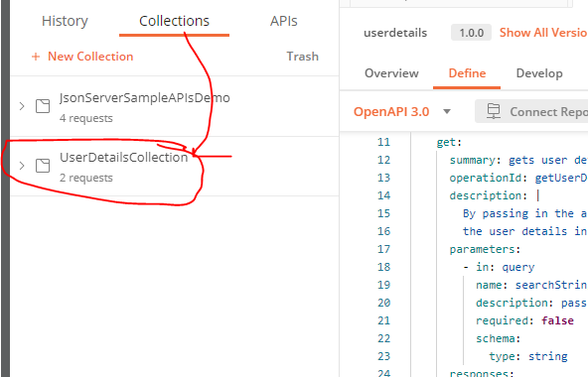Select the JsonServerSampleAPIsDemo collection name
Image resolution: width=588 pixels, height=377 pixels.
(x=145, y=98)
